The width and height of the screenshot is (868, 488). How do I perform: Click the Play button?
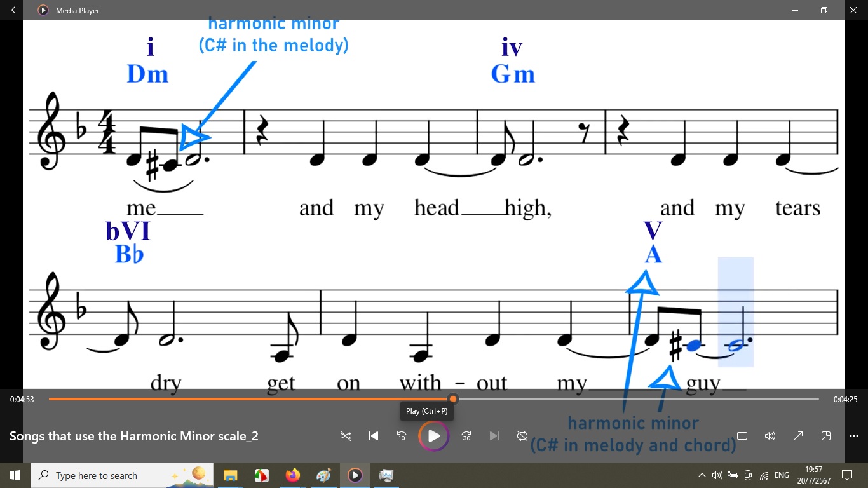(x=434, y=436)
